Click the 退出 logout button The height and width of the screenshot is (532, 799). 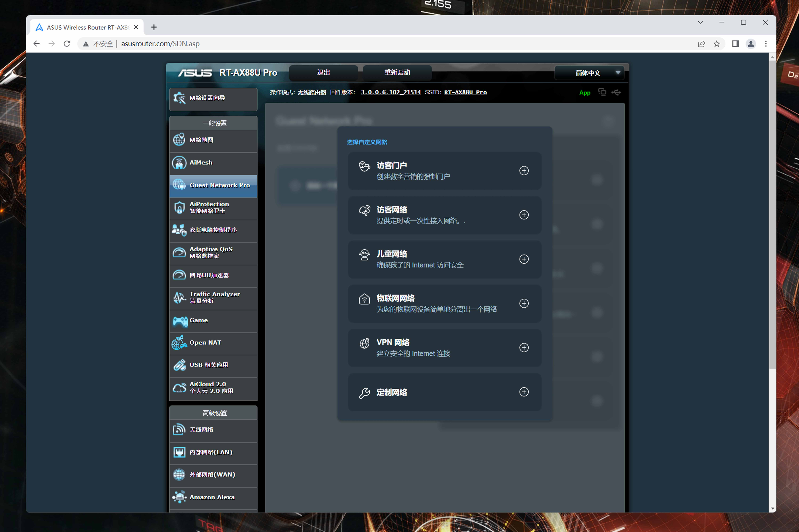click(x=323, y=73)
